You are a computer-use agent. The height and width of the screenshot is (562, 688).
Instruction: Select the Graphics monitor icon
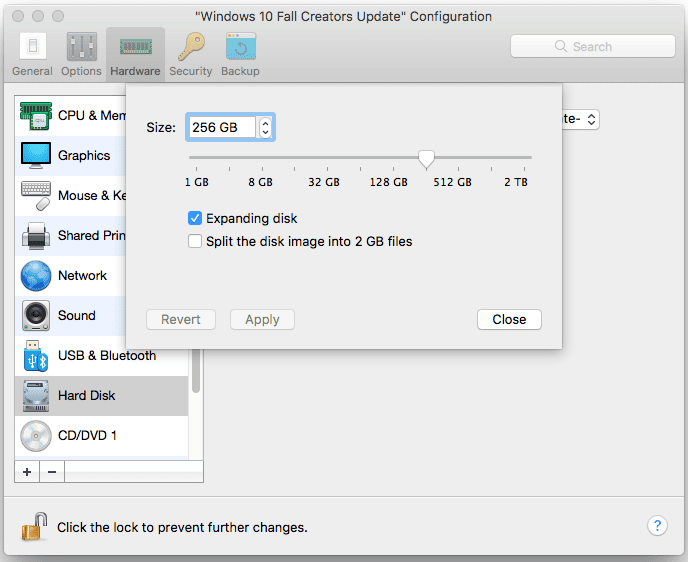point(36,155)
